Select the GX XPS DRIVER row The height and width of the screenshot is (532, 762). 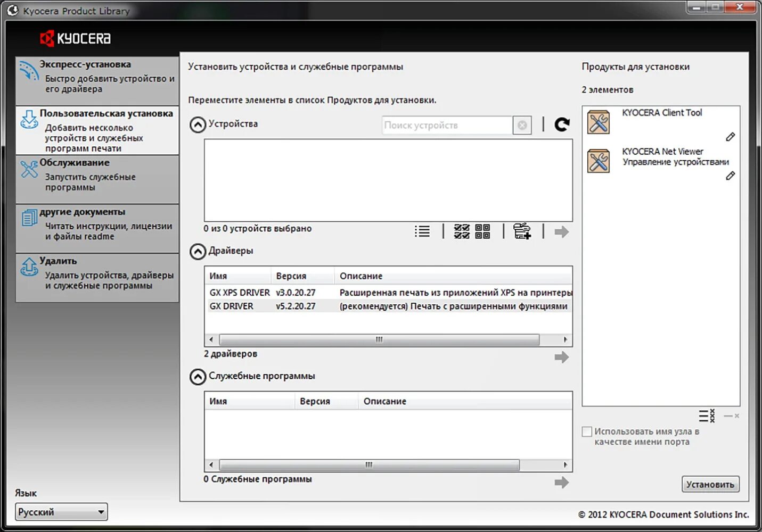pyautogui.click(x=389, y=293)
